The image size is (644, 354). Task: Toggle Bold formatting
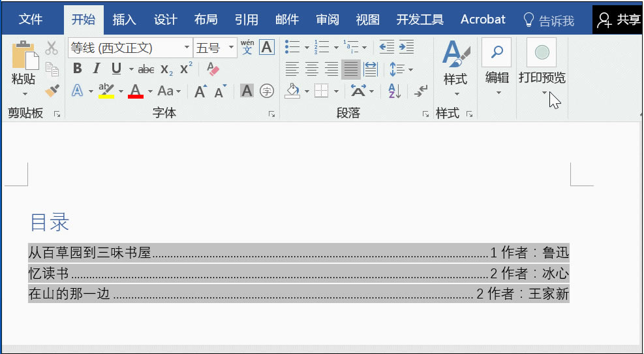click(x=77, y=69)
